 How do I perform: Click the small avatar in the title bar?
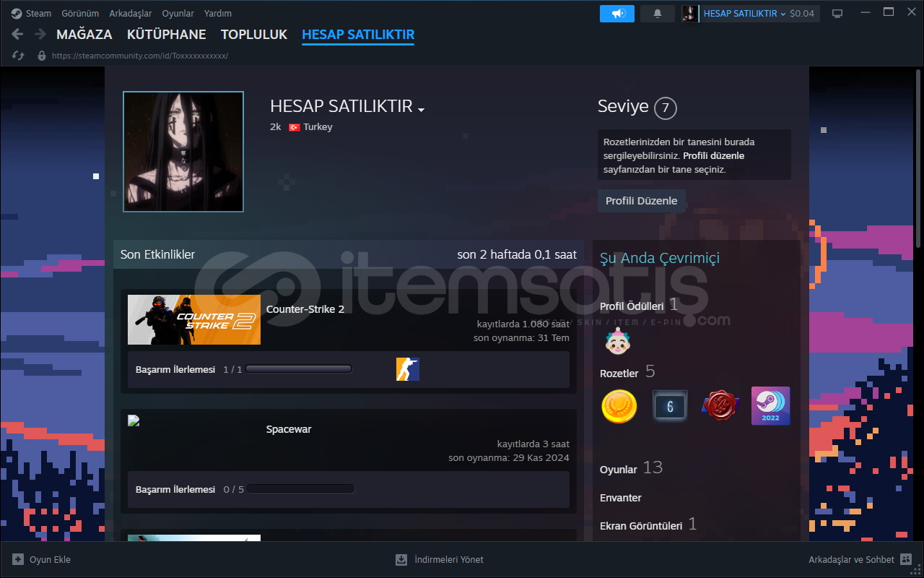click(x=690, y=14)
